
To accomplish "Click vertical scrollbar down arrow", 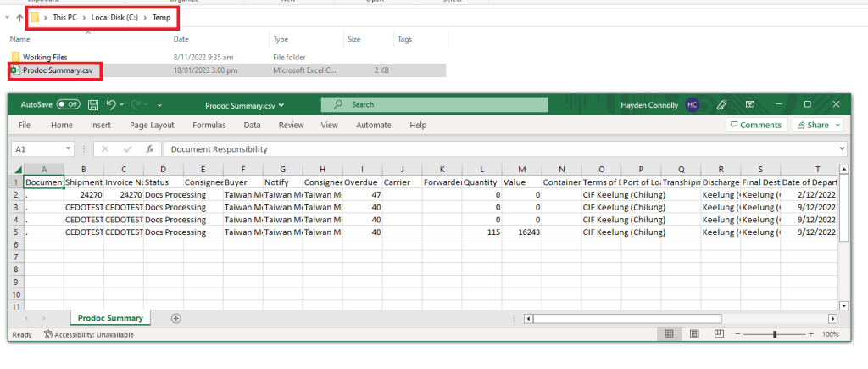I will (x=843, y=305).
